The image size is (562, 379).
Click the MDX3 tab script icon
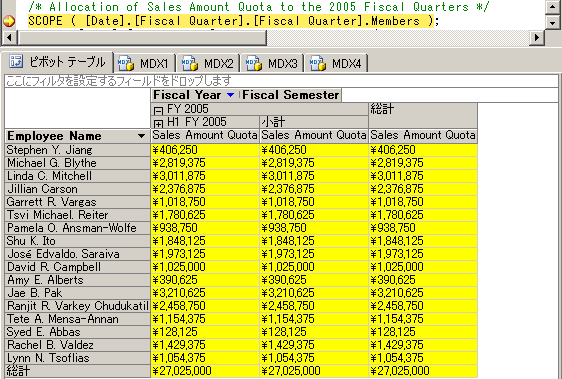[254, 63]
